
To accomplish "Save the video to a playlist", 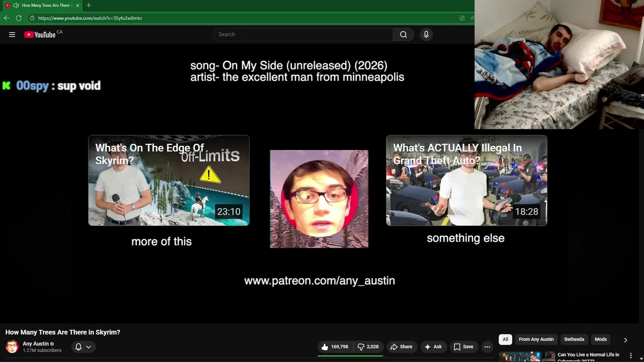I will [x=463, y=346].
